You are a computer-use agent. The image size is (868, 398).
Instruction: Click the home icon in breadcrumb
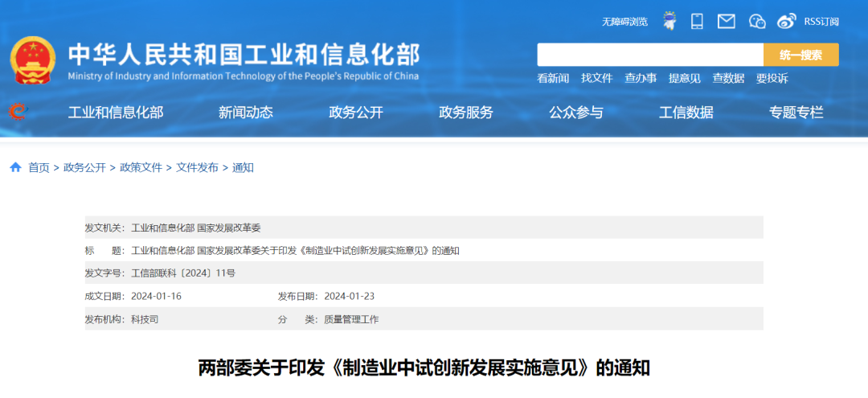15,167
